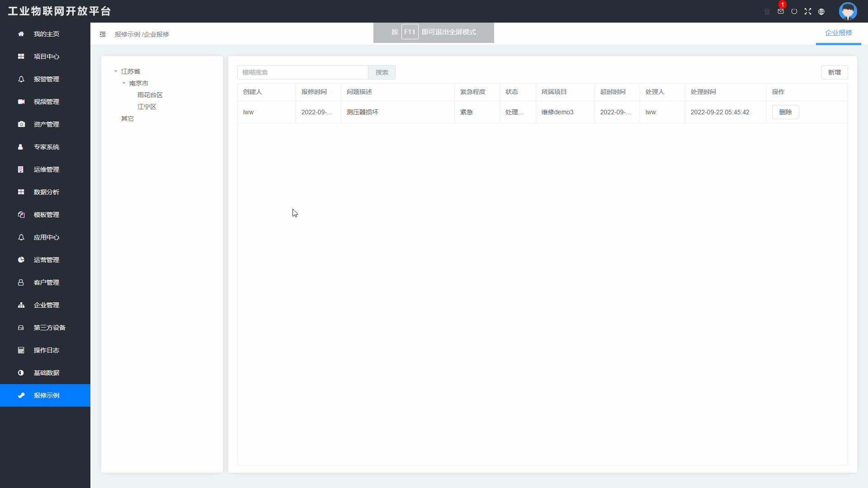The height and width of the screenshot is (488, 868).
Task: Select the 视频管理 video camera icon
Action: 21,102
